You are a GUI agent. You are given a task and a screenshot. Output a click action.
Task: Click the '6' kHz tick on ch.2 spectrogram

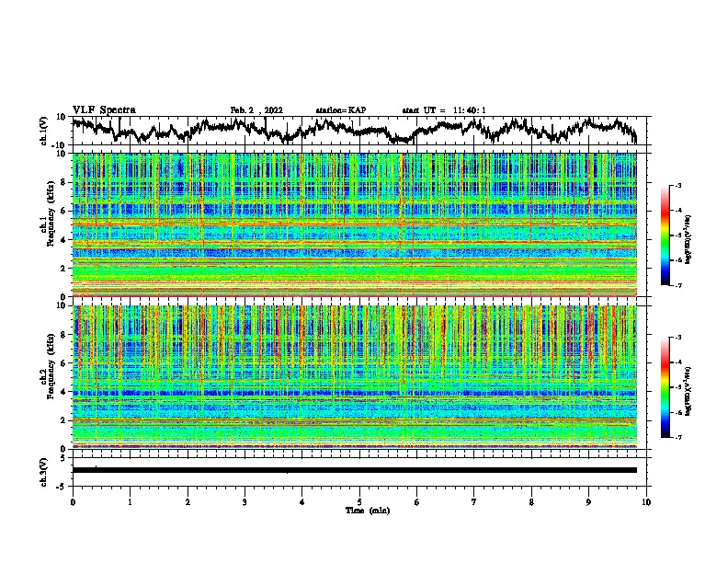coord(64,362)
